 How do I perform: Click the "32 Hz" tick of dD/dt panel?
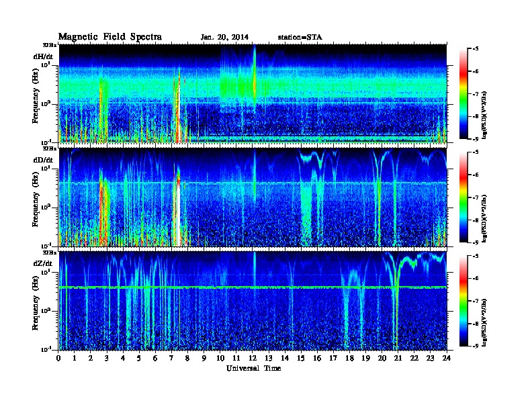pos(50,148)
